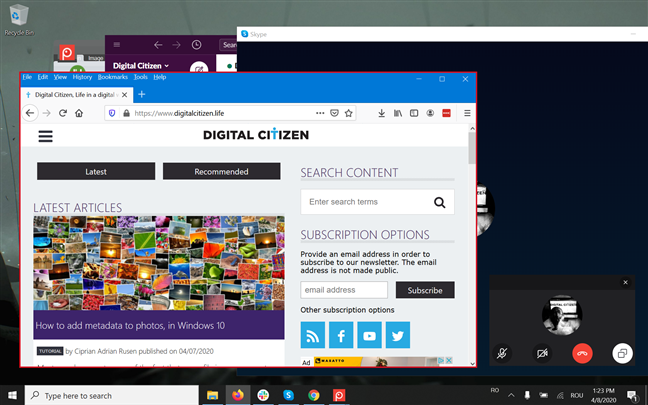
Task: Open Firefox downloads panel
Action: [x=381, y=113]
